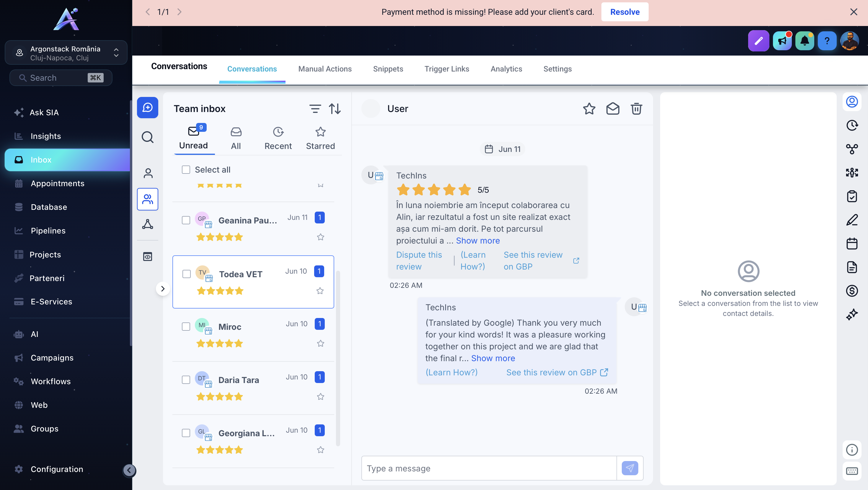868x490 pixels.
Task: Open the info circle icon at bottom right
Action: click(x=852, y=450)
